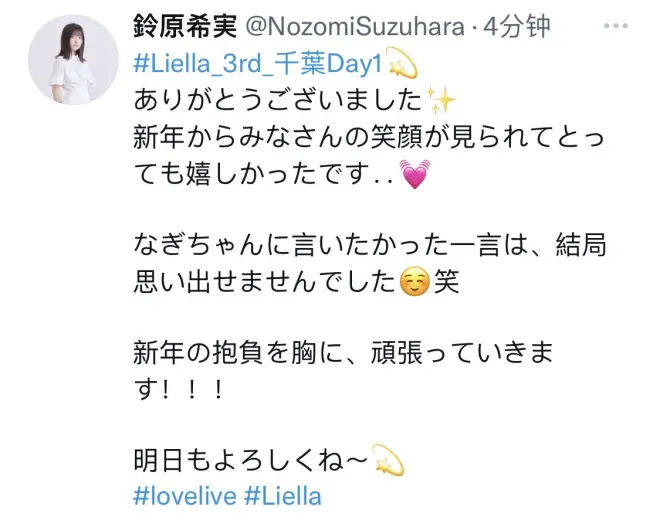Click the @NozomiSuzuhara handle
This screenshot has height=517, width=660.
[355, 27]
